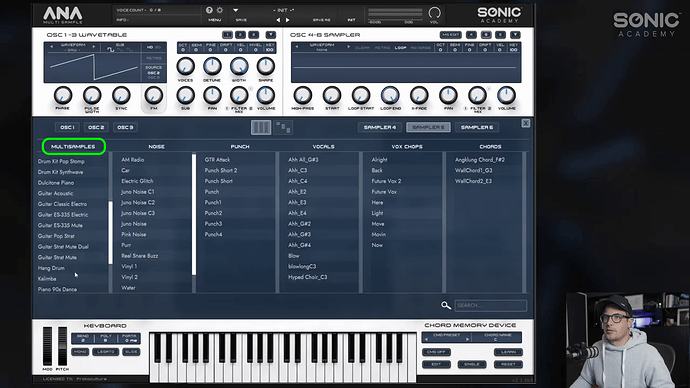The width and height of the screenshot is (690, 388).
Task: Adjust the Loop Start knob
Action: tap(361, 95)
